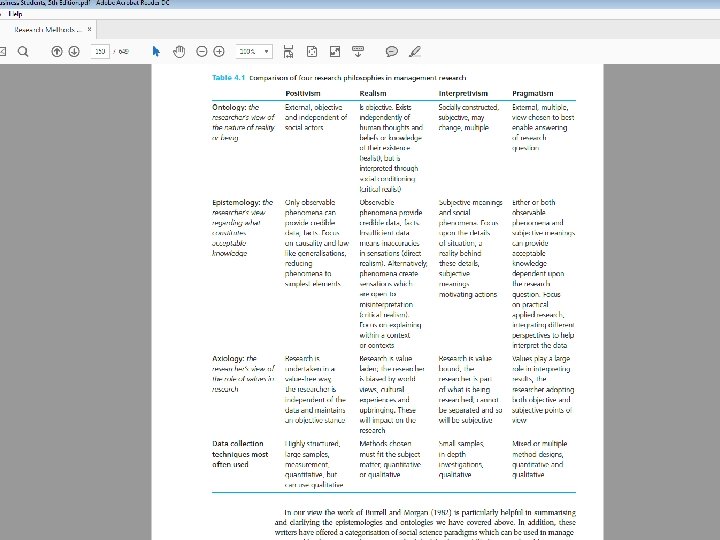Switch to the Research Methods document tab
Screen dimensions: 720x540
point(48,29)
